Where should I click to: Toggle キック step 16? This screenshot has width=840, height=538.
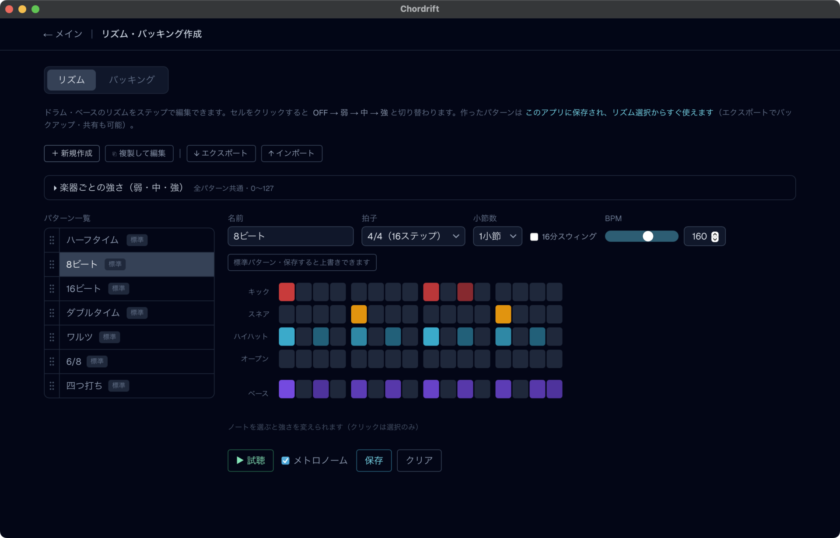(554, 292)
